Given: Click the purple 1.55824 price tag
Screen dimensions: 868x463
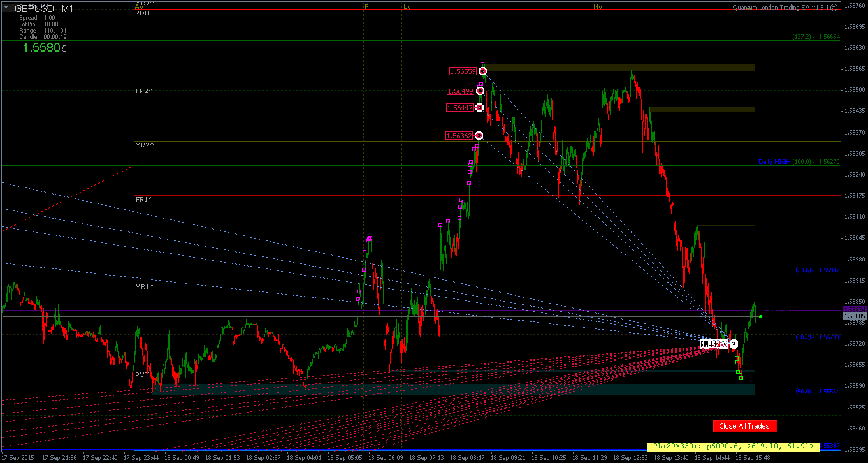Looking at the screenshot, I should point(854,310).
